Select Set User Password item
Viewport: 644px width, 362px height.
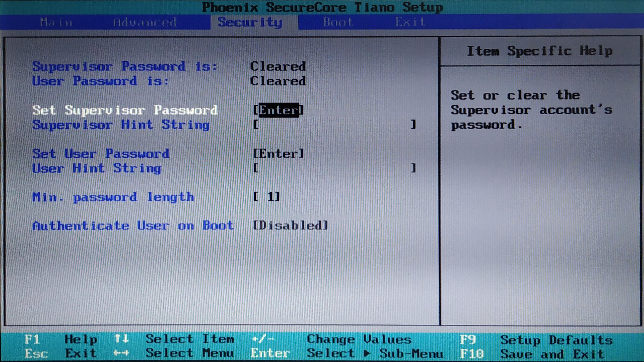coord(101,154)
